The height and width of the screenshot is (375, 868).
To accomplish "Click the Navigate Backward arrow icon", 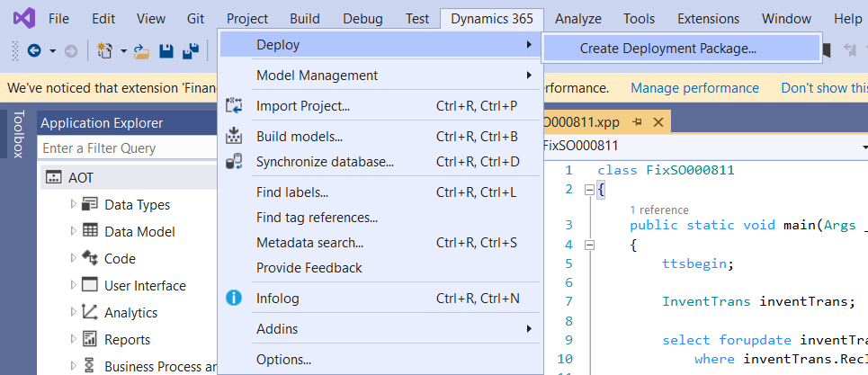I will pos(34,51).
